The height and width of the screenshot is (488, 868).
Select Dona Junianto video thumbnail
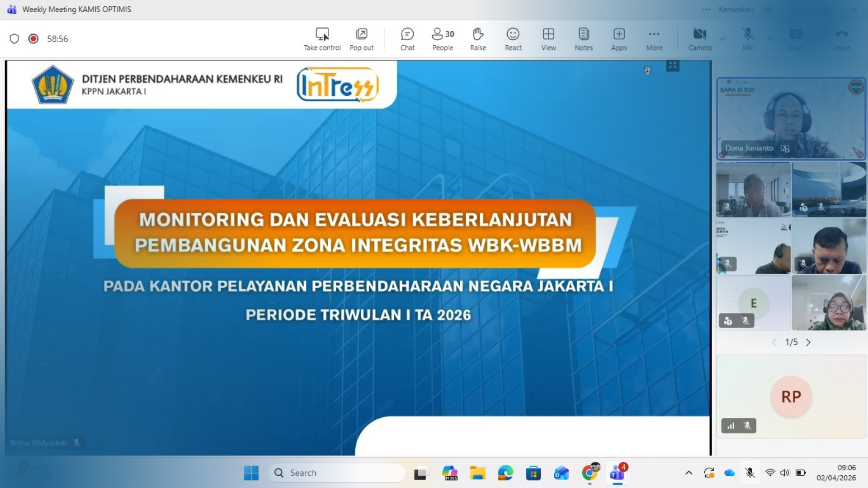click(791, 118)
